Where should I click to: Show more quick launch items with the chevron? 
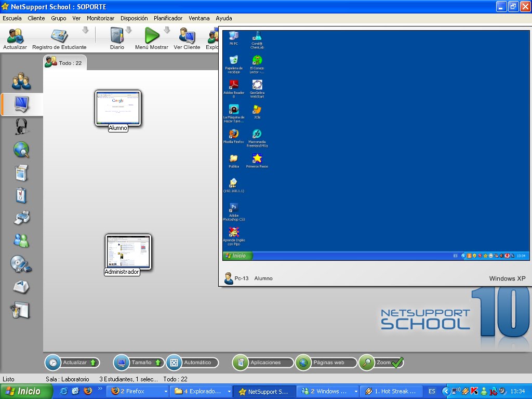(100, 389)
